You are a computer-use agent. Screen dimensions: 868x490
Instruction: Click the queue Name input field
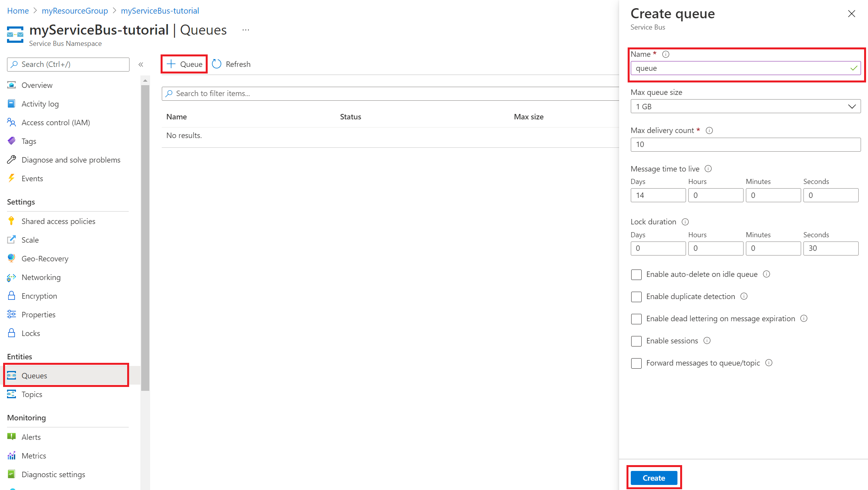click(745, 67)
